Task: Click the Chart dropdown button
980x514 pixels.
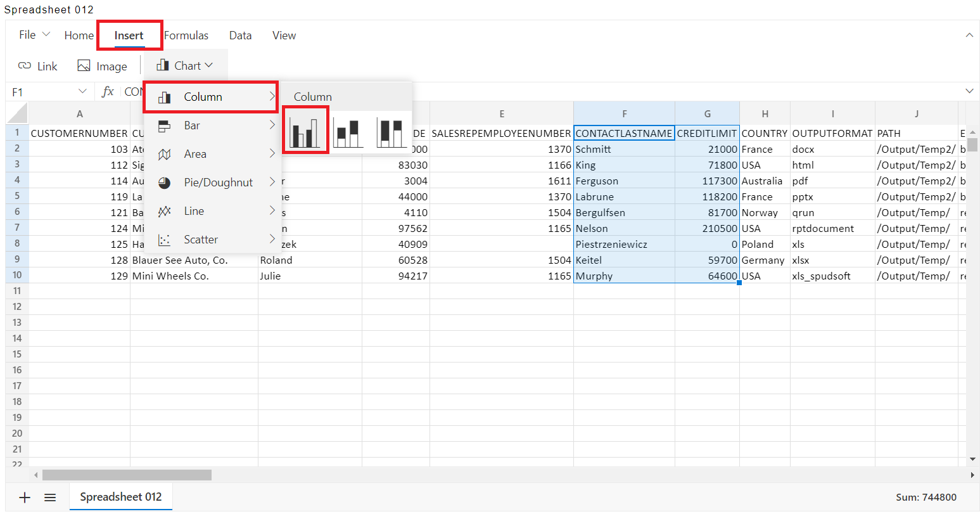Action: tap(185, 66)
